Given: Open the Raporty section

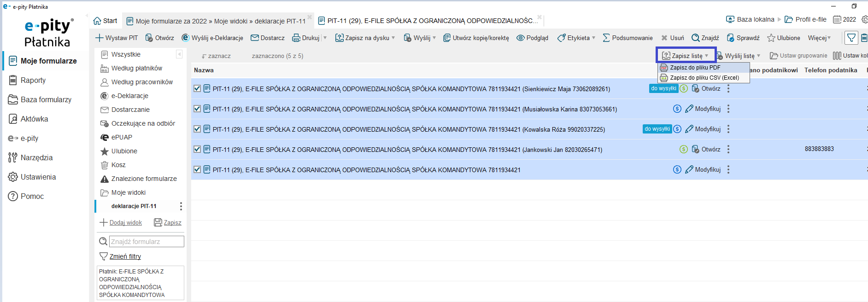Looking at the screenshot, I should click(x=27, y=80).
